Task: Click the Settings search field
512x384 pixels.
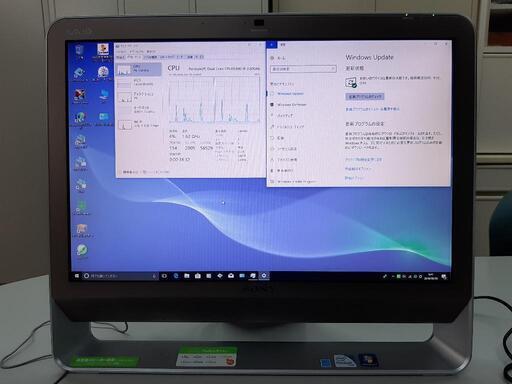Action: pyautogui.click(x=303, y=69)
